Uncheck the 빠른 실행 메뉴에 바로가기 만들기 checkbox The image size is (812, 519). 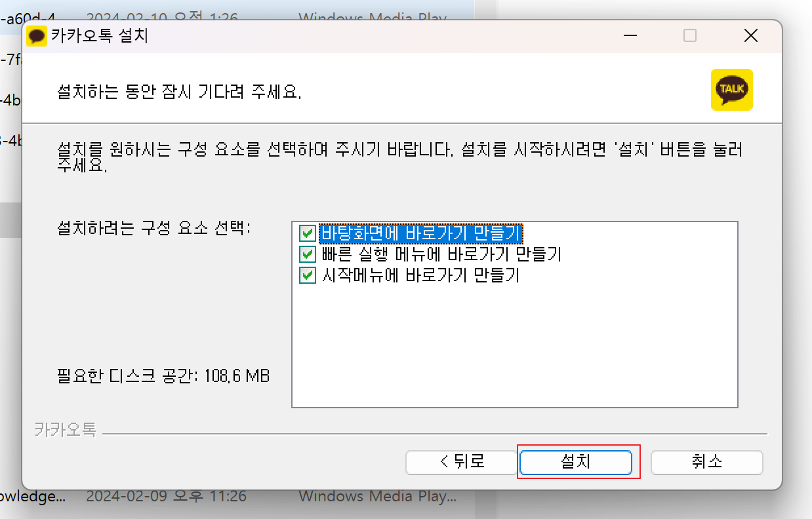pos(308,254)
